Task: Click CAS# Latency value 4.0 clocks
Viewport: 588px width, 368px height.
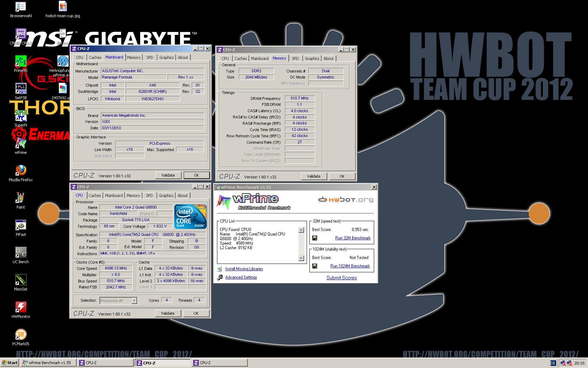Action: point(300,111)
